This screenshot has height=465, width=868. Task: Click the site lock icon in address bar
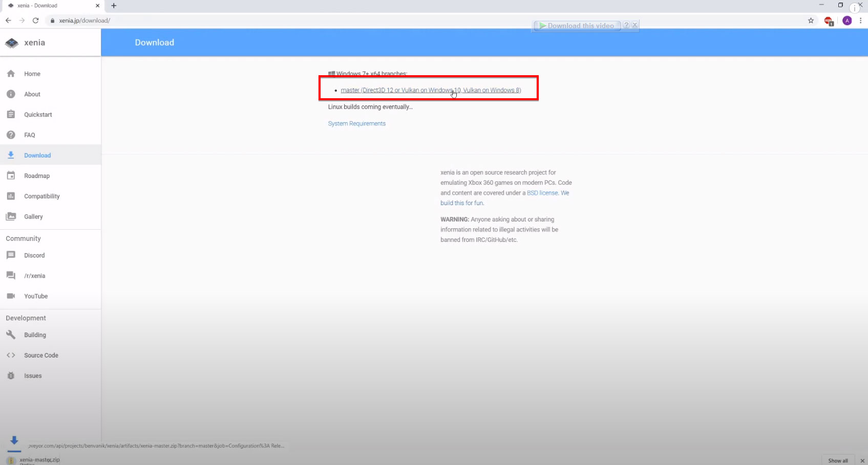[x=52, y=20]
